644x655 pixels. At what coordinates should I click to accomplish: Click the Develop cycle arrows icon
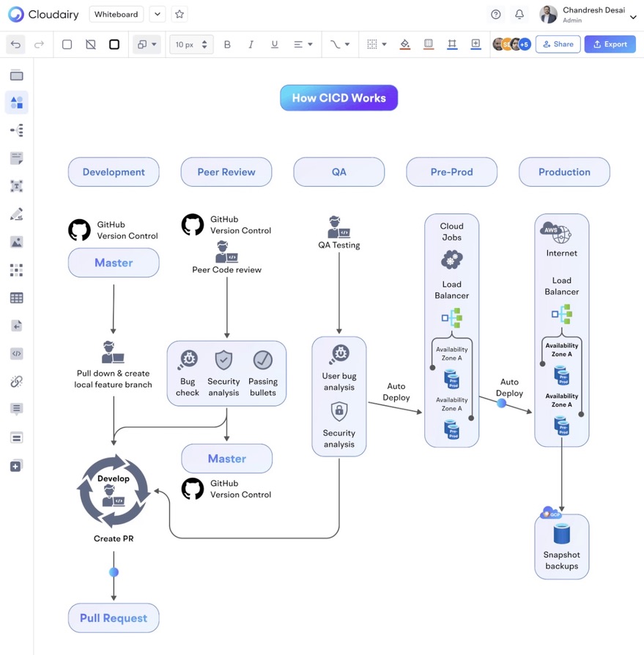(x=113, y=491)
